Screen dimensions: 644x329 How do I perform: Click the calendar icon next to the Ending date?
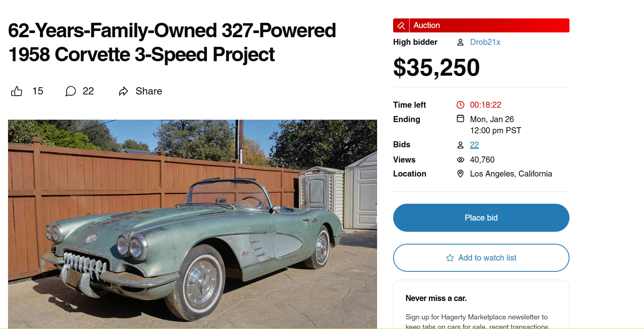460,119
